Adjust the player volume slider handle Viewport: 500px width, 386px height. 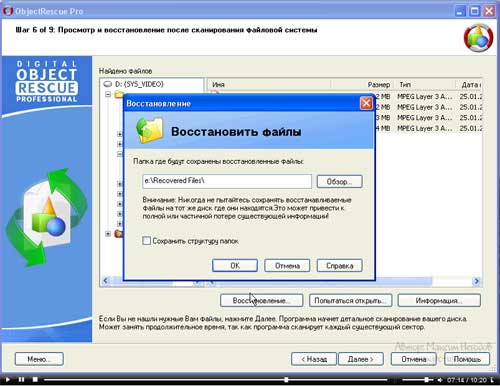(x=426, y=380)
